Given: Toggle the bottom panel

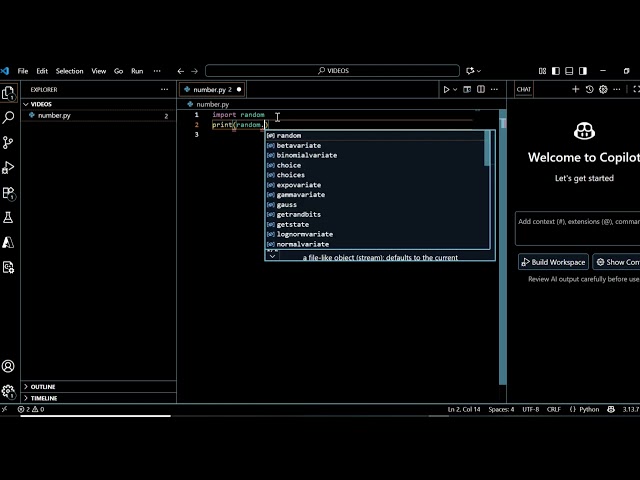Looking at the screenshot, I should [x=569, y=71].
